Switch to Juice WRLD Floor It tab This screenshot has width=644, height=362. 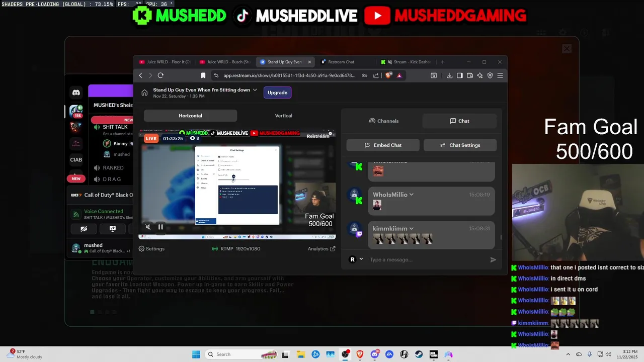coord(165,62)
